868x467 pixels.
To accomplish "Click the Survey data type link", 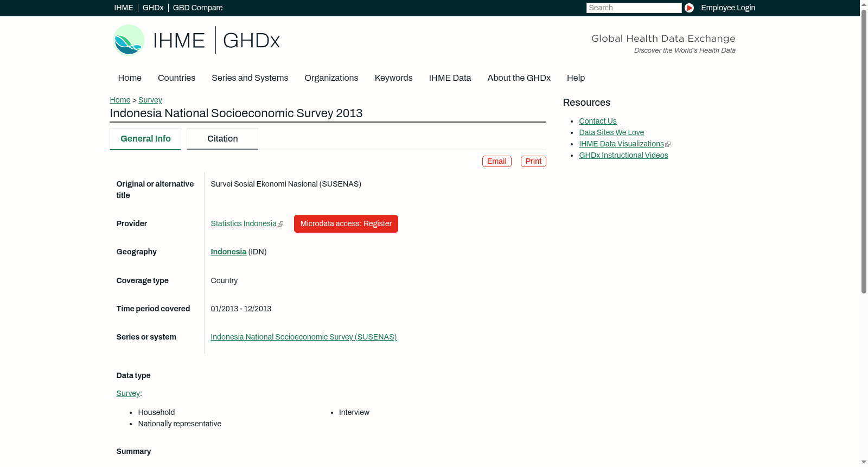I will pyautogui.click(x=128, y=393).
